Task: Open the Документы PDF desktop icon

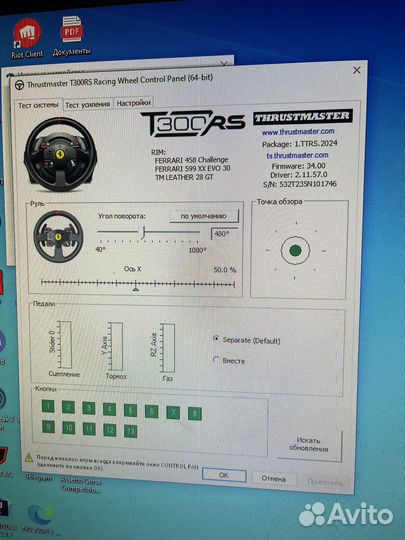Action: (72, 36)
